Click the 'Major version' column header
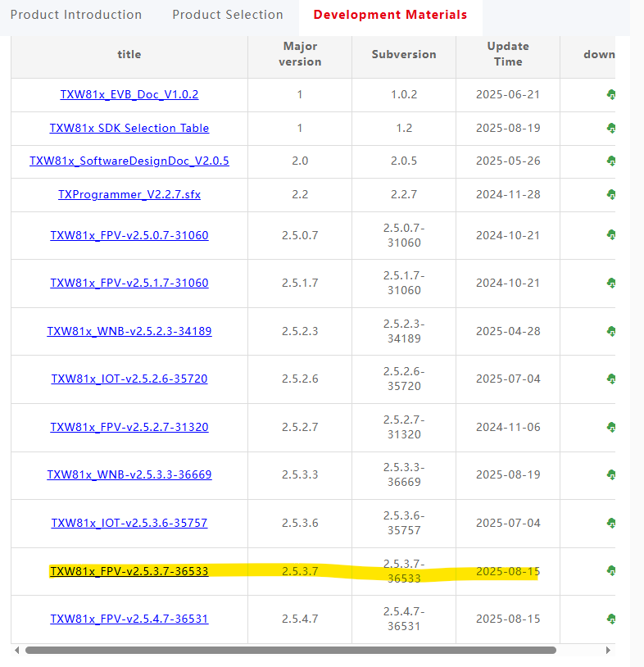 tap(300, 54)
